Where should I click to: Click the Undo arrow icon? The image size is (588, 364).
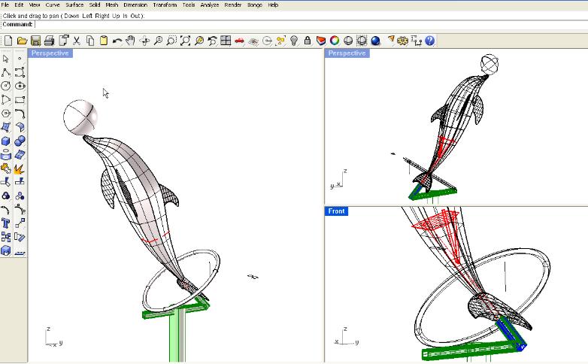click(x=117, y=41)
